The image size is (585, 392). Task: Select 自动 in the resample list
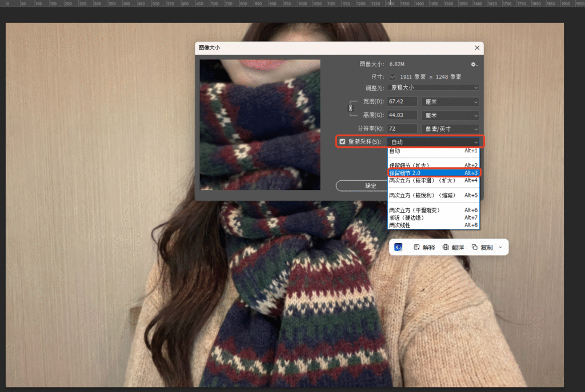point(434,151)
